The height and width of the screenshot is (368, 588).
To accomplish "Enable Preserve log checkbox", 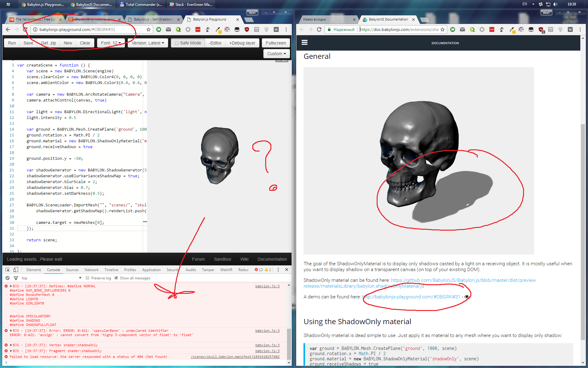I will click(88, 278).
